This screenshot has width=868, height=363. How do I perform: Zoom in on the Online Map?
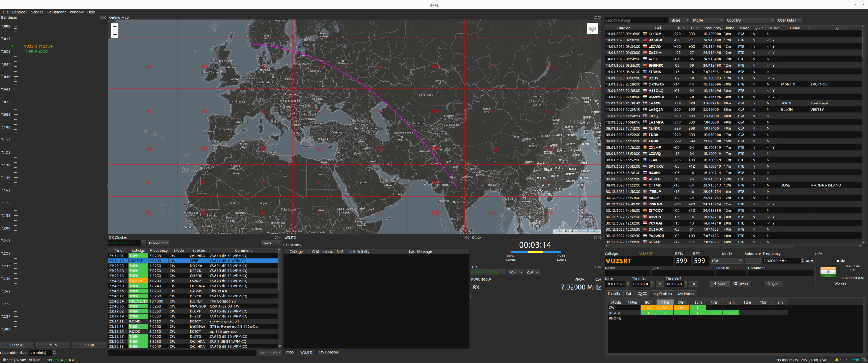click(x=115, y=27)
